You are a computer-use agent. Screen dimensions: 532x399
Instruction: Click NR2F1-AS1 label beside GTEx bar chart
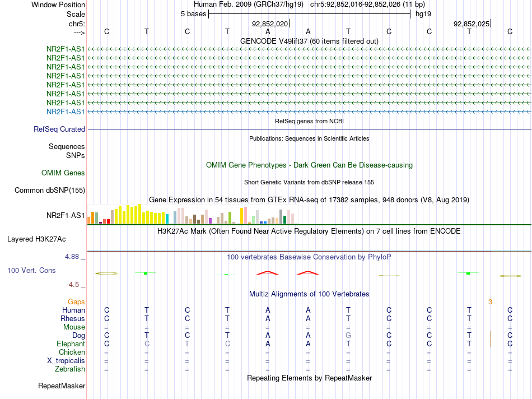[66, 215]
